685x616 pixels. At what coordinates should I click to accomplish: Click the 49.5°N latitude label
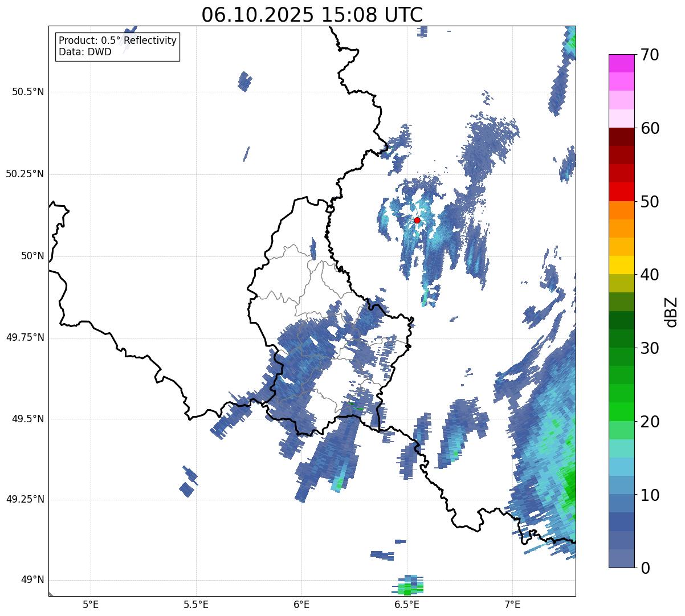[x=28, y=419]
